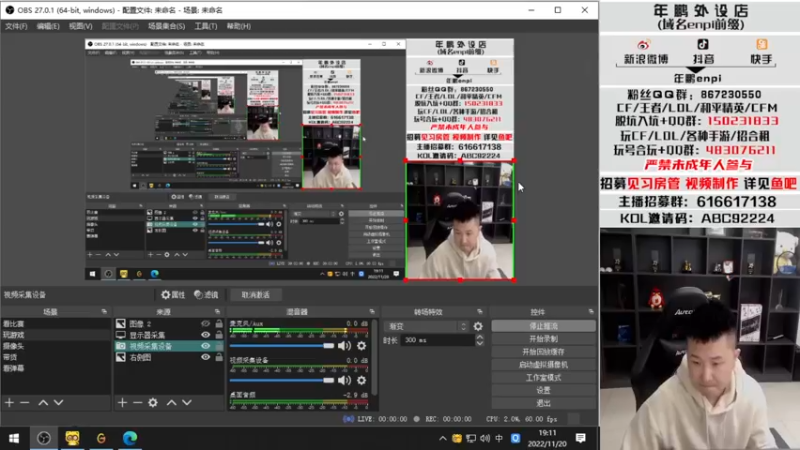Click the 取消激活 button

pyautogui.click(x=256, y=295)
